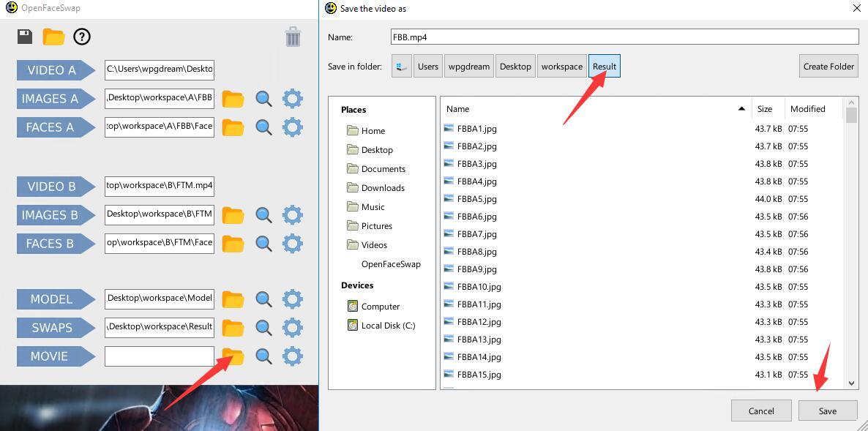Screen dimensions: 868x431
Task: Click magnifier icon in MOVIE row
Action: (x=263, y=356)
